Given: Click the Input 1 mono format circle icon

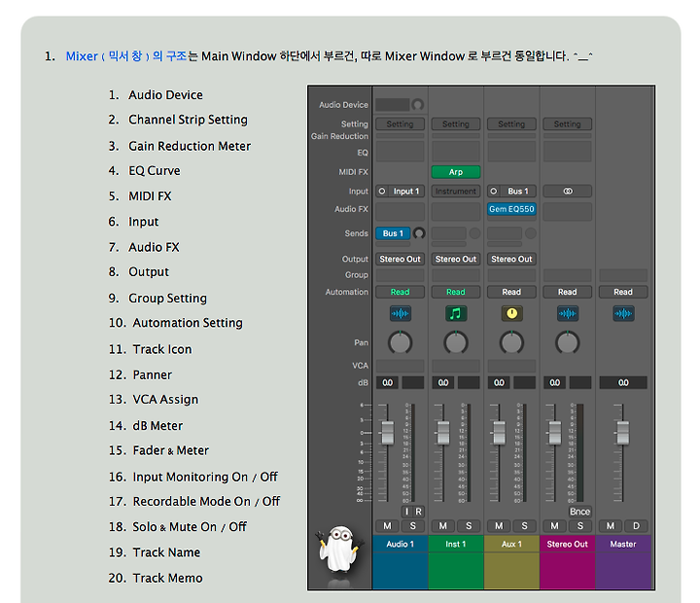Looking at the screenshot, I should pyautogui.click(x=382, y=192).
